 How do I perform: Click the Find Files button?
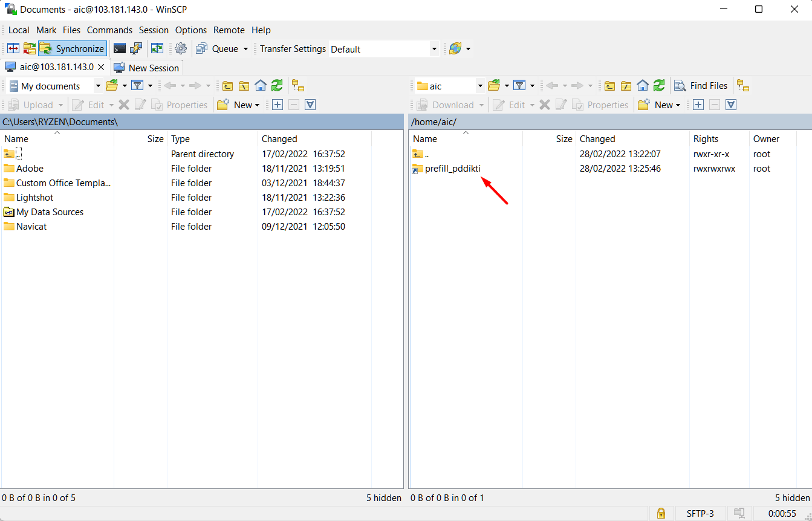tap(701, 86)
